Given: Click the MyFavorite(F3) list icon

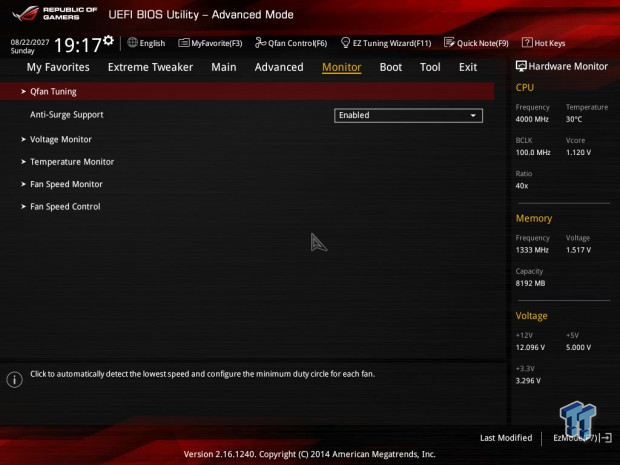Looking at the screenshot, I should point(183,43).
